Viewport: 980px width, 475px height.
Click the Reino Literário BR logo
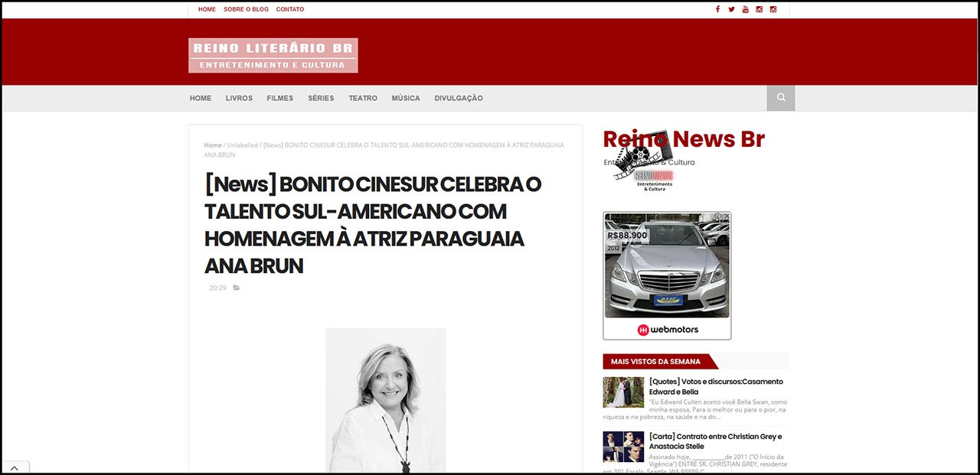273,54
